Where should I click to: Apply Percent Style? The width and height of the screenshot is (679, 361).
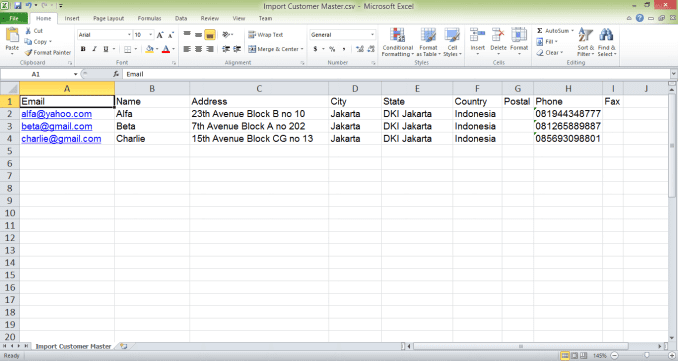pos(332,49)
